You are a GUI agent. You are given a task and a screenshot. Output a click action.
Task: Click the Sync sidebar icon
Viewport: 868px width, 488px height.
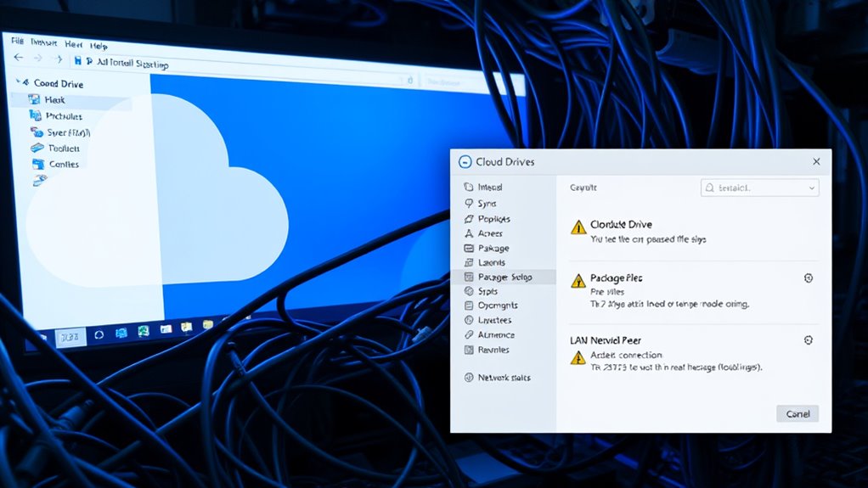point(469,203)
